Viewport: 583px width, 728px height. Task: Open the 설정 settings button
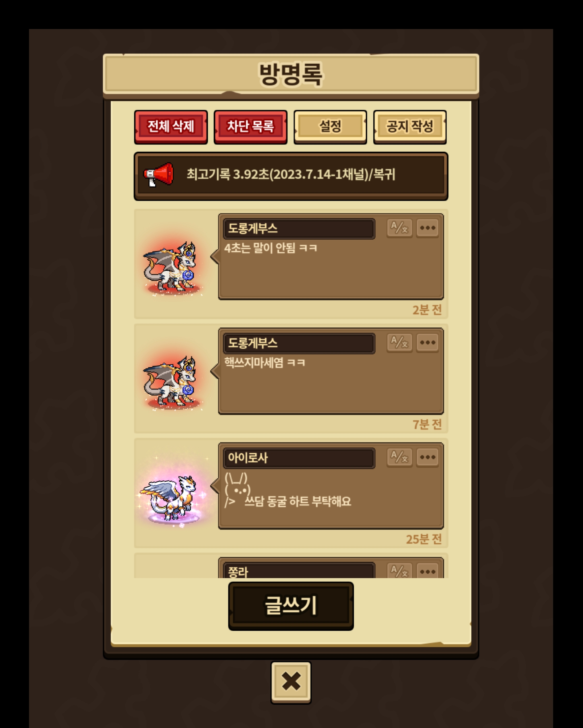click(330, 127)
